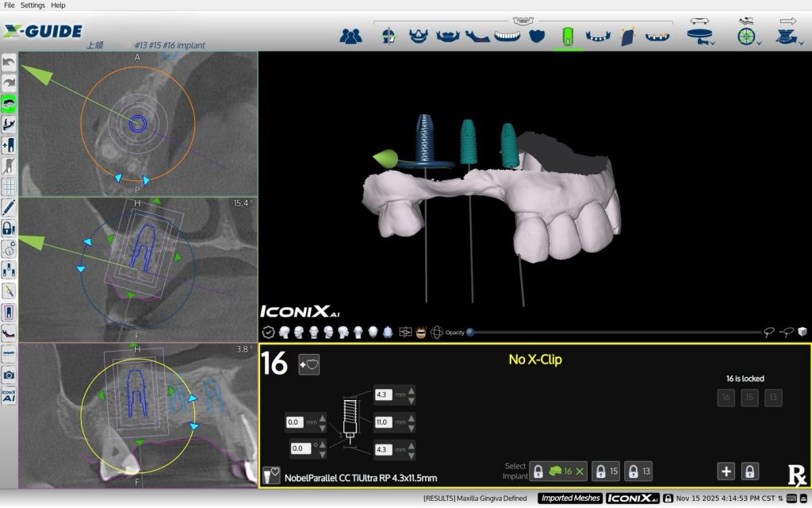Viewport: 812px width, 508px height.
Task: Toggle the lock tool in left sidebar
Action: click(x=9, y=229)
